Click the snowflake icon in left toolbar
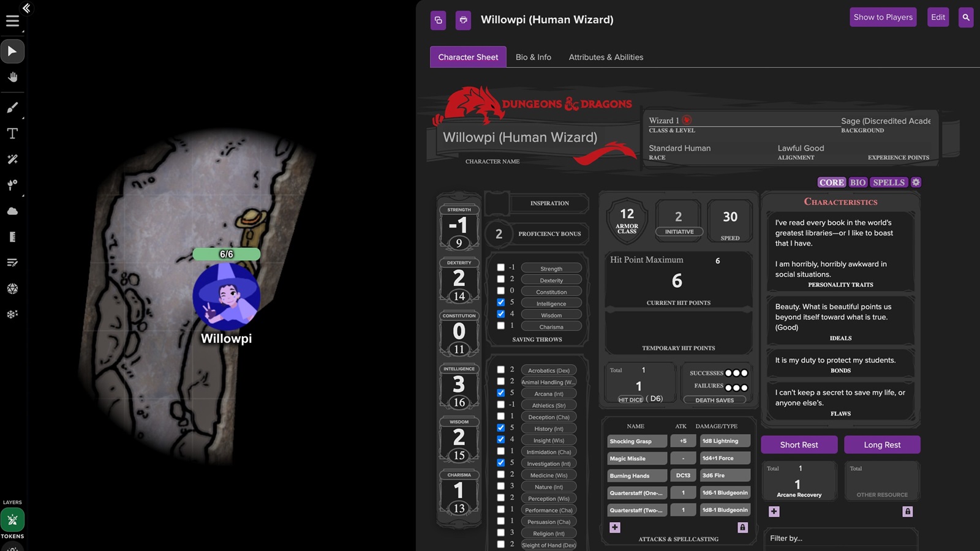Viewport: 980px width, 551px height. (x=12, y=314)
